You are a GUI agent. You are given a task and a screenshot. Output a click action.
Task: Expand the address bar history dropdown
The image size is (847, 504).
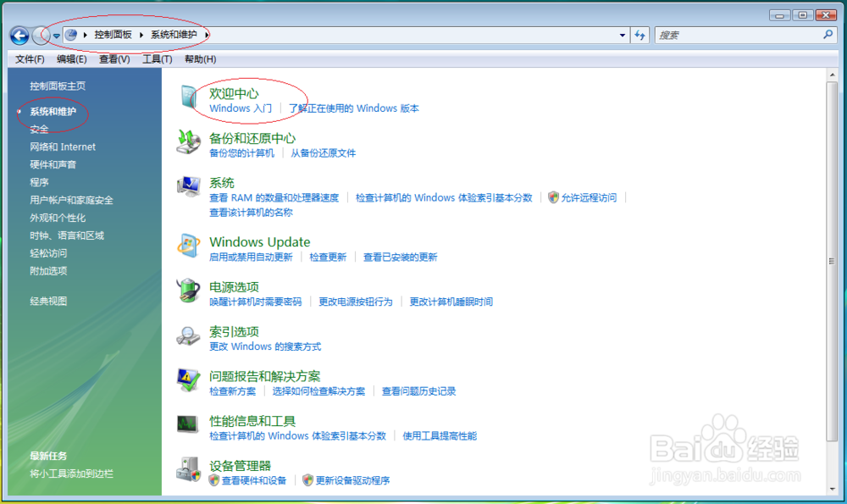[x=623, y=35]
